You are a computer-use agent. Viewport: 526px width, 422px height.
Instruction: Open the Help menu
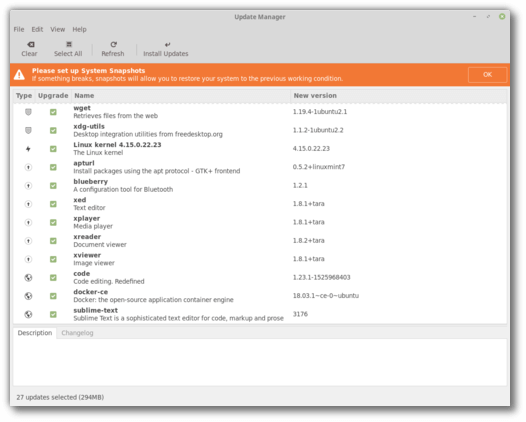[x=80, y=30]
